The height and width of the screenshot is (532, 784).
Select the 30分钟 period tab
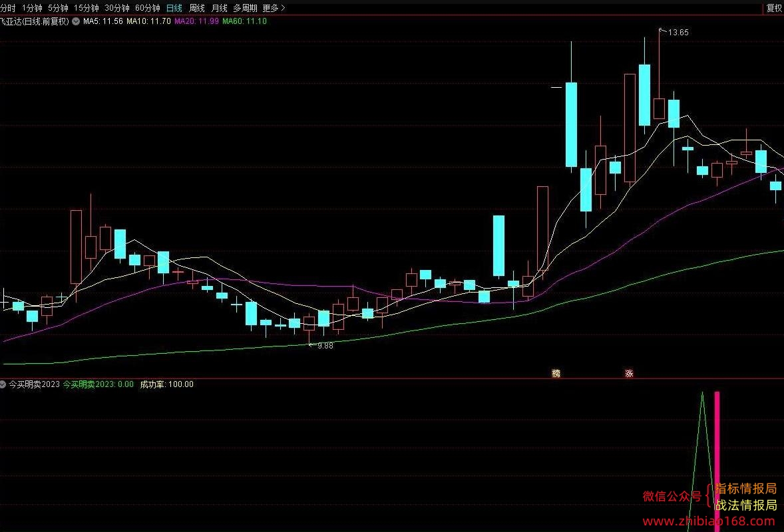pos(117,8)
